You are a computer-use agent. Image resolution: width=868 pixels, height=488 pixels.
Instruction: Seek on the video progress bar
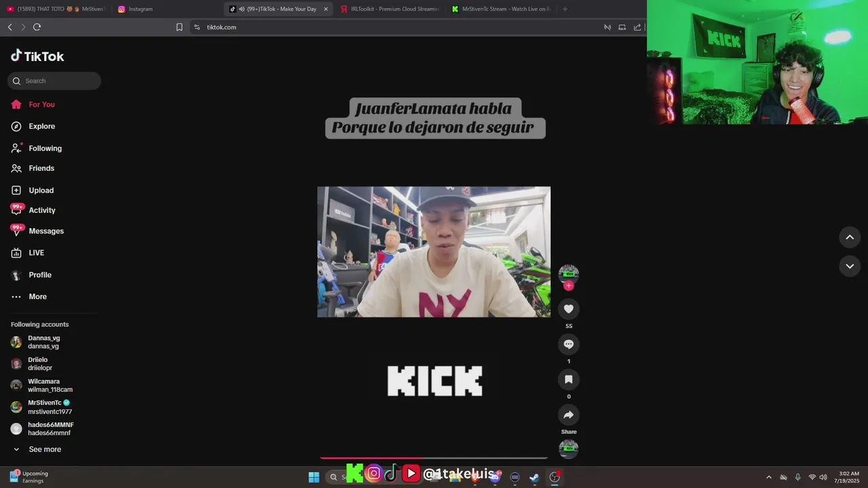pos(434,458)
